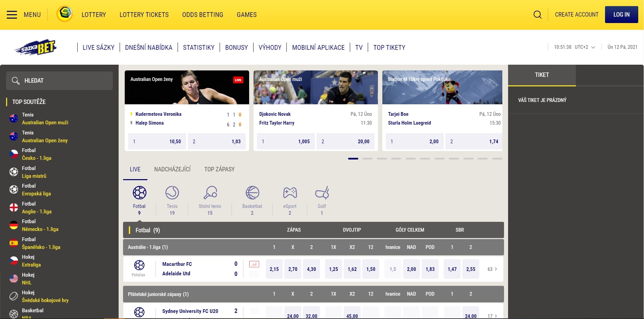Open TOP TIKETY page
The image size is (644, 319).
(389, 47)
